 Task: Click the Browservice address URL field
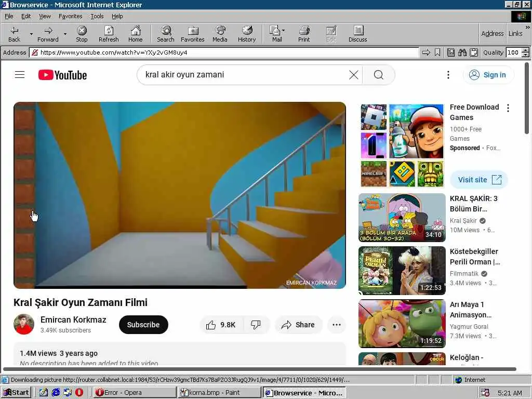click(224, 52)
